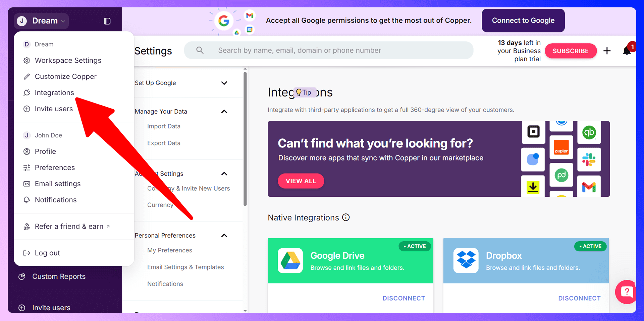Open the notification bell with badge
This screenshot has height=321, width=644.
pyautogui.click(x=627, y=50)
